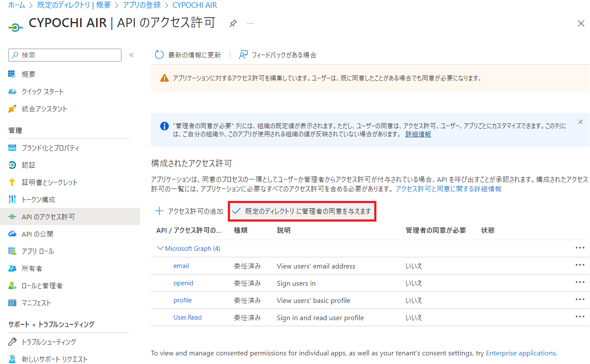Click the API のアクセス許可 sidebar icon

(12, 217)
